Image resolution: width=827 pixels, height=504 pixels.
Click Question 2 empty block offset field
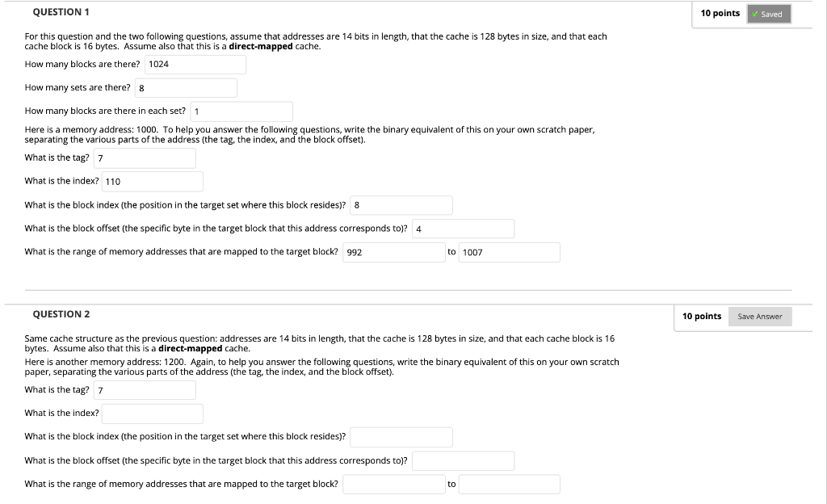[462, 460]
